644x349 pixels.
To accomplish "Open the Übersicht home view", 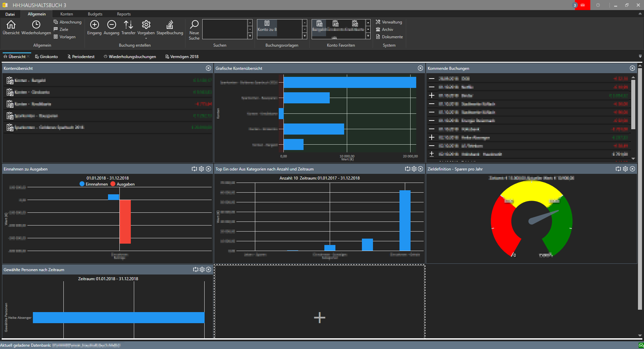I will click(11, 28).
